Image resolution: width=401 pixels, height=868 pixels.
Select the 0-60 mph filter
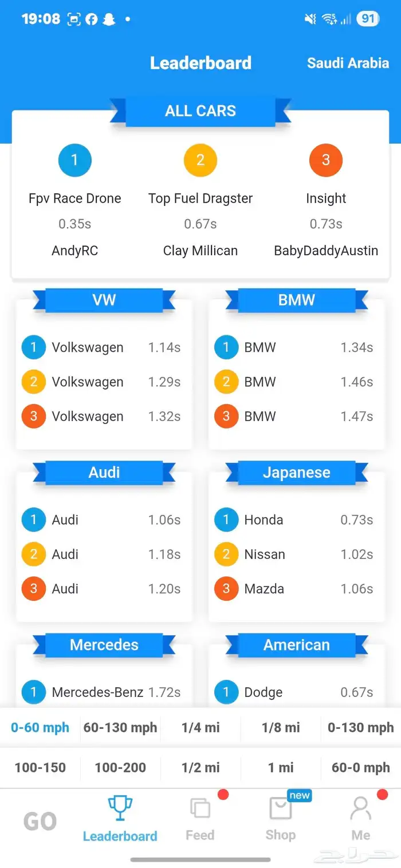coord(40,728)
